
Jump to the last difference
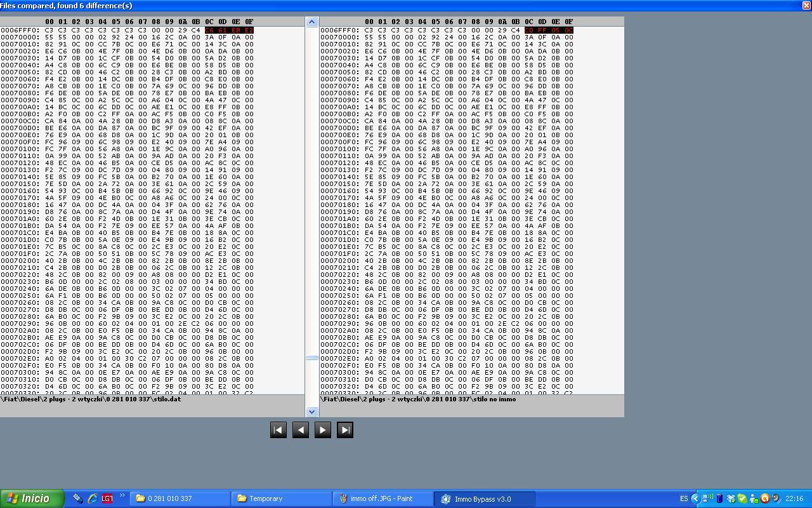pyautogui.click(x=344, y=430)
